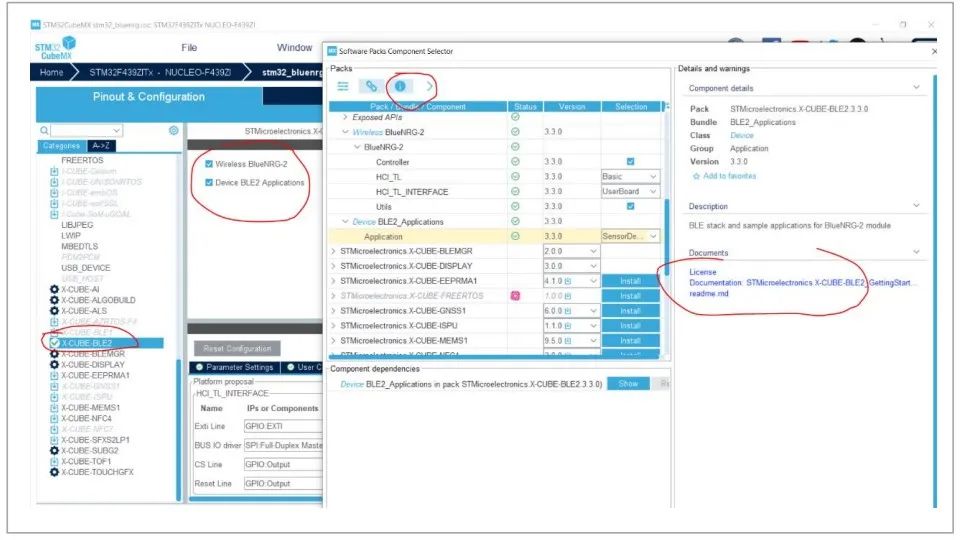Screen dimensions: 961x540
Task: Open X-CUBE-BLEMGR version 2.0.0 dropdown
Action: point(570,251)
